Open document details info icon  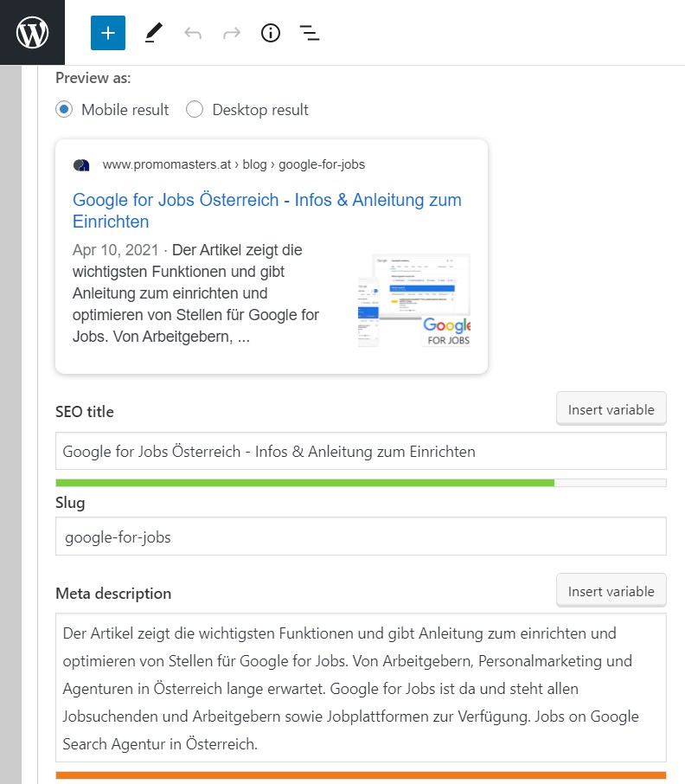pos(271,33)
